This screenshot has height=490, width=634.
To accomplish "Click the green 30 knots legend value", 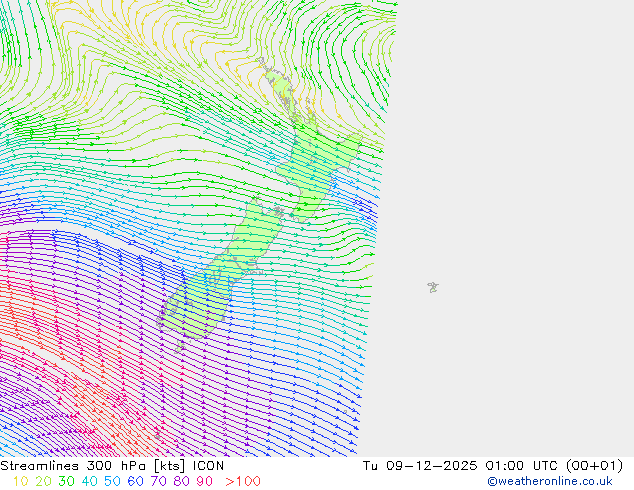I will coord(66,481).
